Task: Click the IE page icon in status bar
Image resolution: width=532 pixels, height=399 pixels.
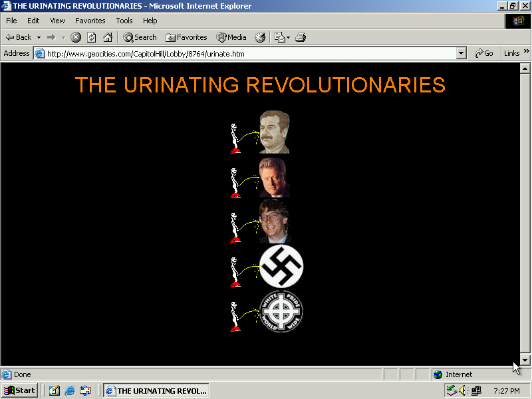Action: 6,374
